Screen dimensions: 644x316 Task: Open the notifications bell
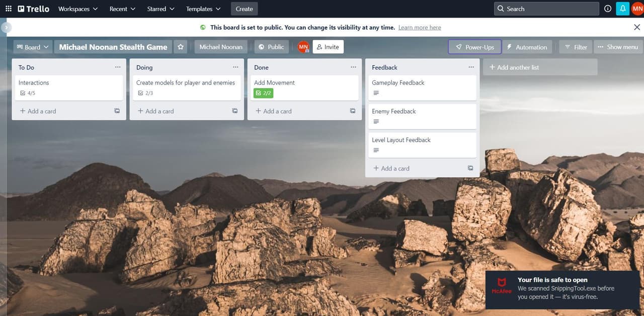coord(623,9)
